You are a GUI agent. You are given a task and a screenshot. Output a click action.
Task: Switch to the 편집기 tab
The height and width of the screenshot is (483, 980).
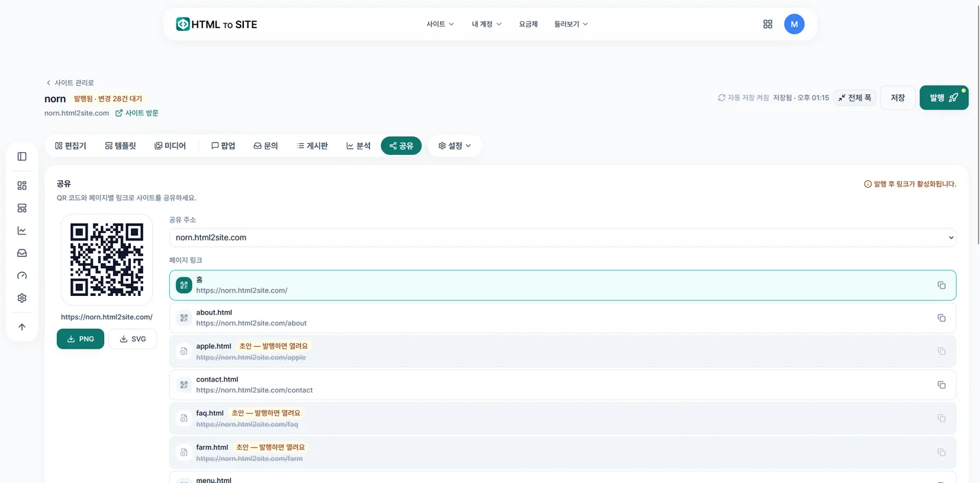(x=71, y=146)
